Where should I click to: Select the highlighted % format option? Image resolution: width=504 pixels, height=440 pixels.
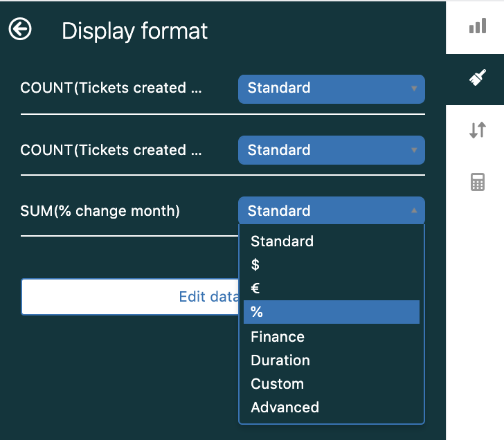coord(332,312)
